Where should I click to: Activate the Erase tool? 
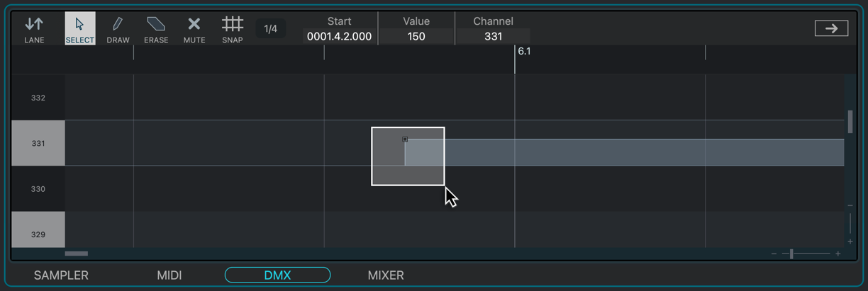point(156,29)
